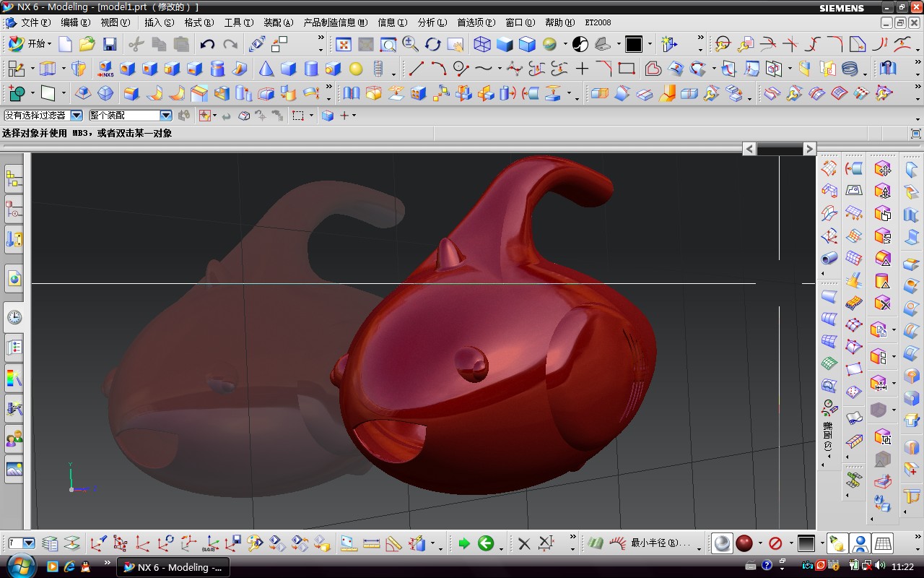Image resolution: width=924 pixels, height=578 pixels.
Task: Click the New file icon
Action: [65, 44]
